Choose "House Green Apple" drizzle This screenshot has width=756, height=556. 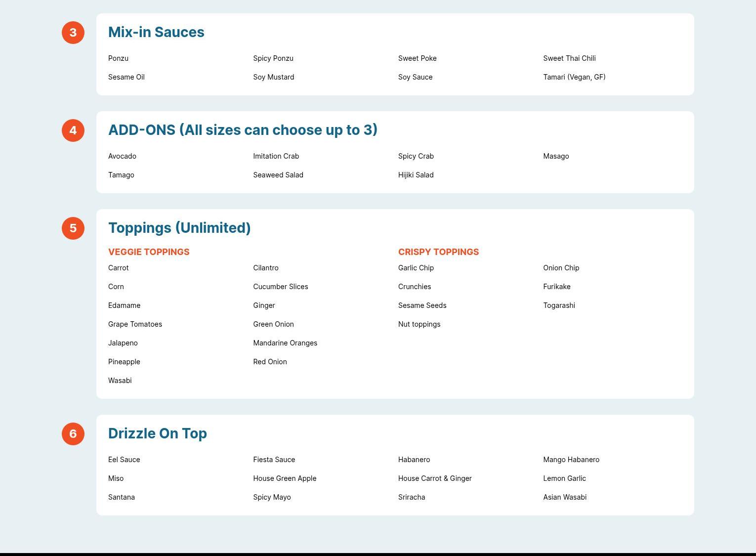click(x=285, y=478)
